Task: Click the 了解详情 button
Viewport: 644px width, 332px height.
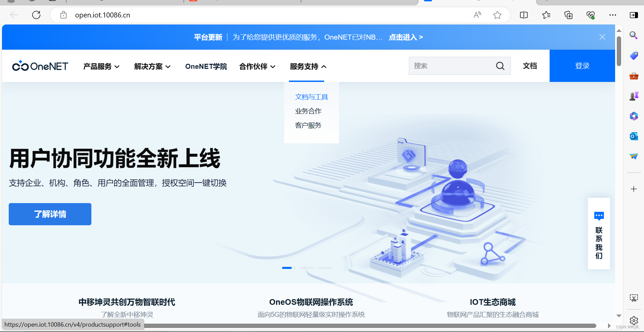Action: 50,214
